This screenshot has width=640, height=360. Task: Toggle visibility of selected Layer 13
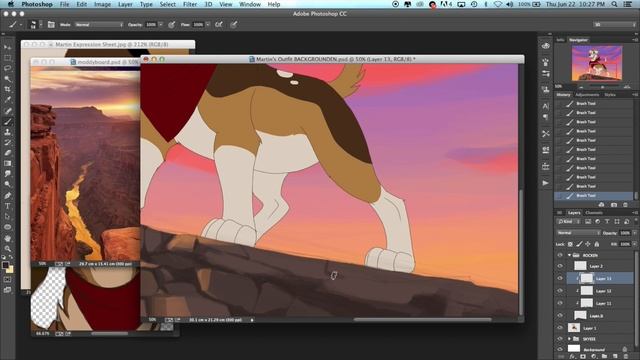(x=560, y=278)
